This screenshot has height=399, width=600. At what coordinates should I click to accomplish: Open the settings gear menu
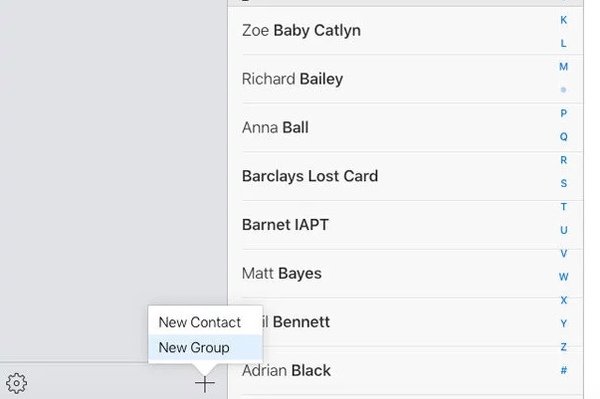pos(16,383)
